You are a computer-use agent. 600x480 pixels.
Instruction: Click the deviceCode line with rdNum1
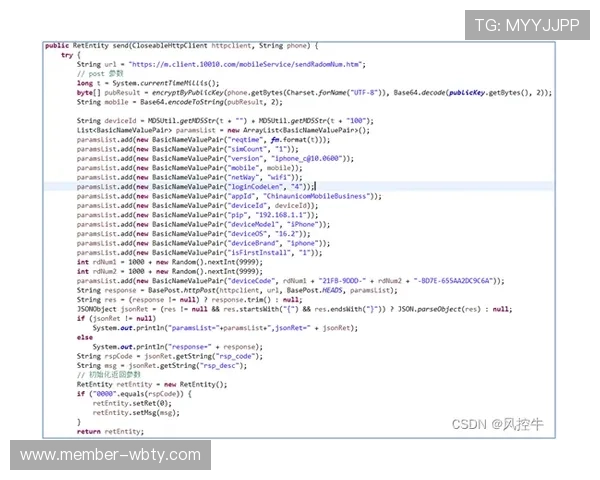[280, 281]
